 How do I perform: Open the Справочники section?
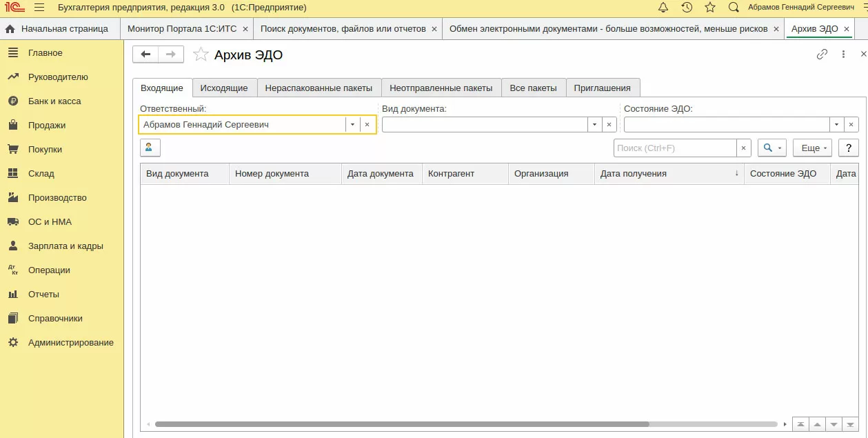tap(61, 319)
